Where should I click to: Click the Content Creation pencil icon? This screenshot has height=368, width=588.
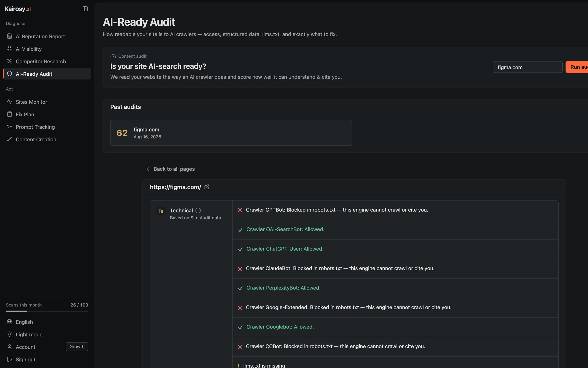pos(10,139)
